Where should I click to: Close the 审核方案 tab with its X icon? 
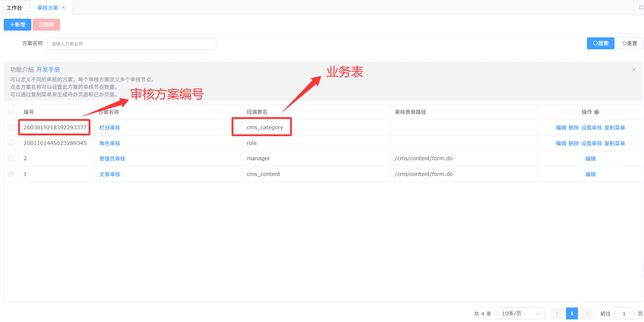(63, 7)
